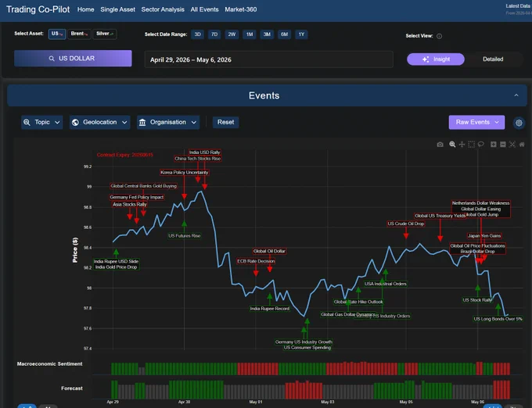Switch to Detailed view
Viewport: 532px width, 408px height.
pyautogui.click(x=493, y=59)
